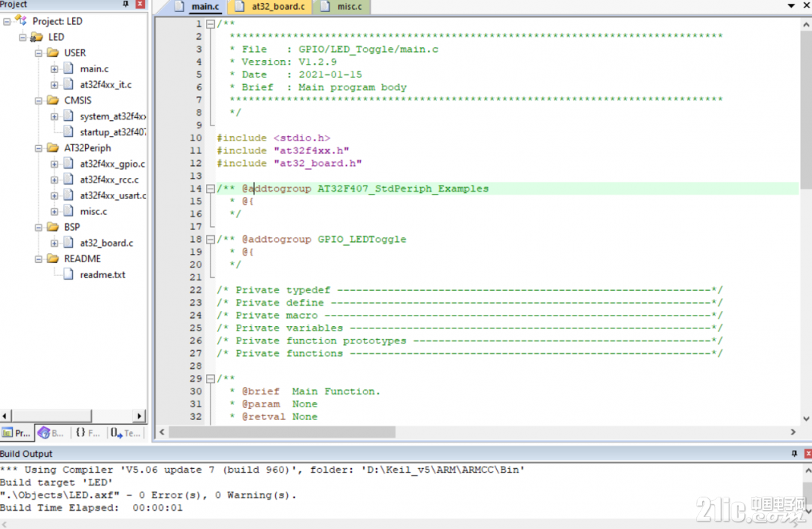Click the README folder icon

pos(53,258)
